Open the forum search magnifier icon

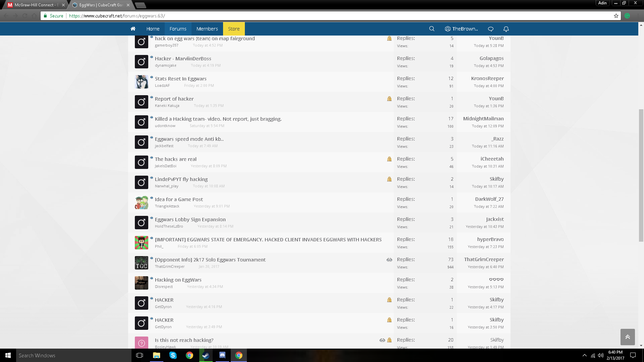tap(432, 29)
